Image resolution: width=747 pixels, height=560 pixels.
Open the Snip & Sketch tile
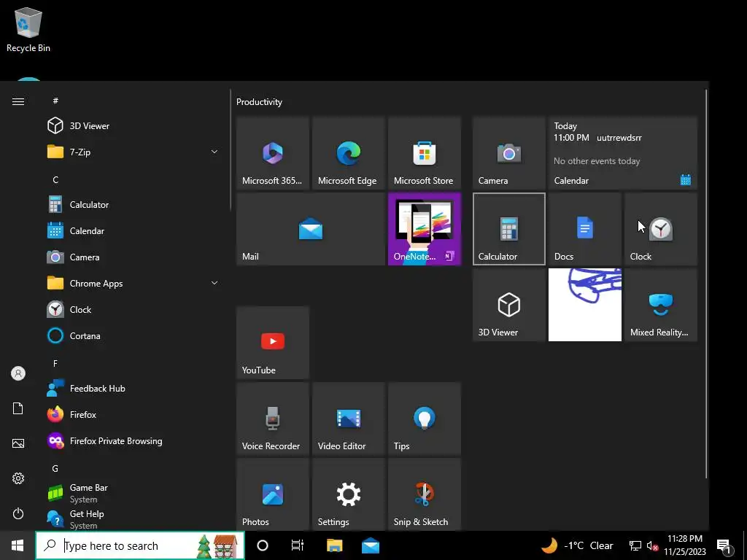point(425,494)
